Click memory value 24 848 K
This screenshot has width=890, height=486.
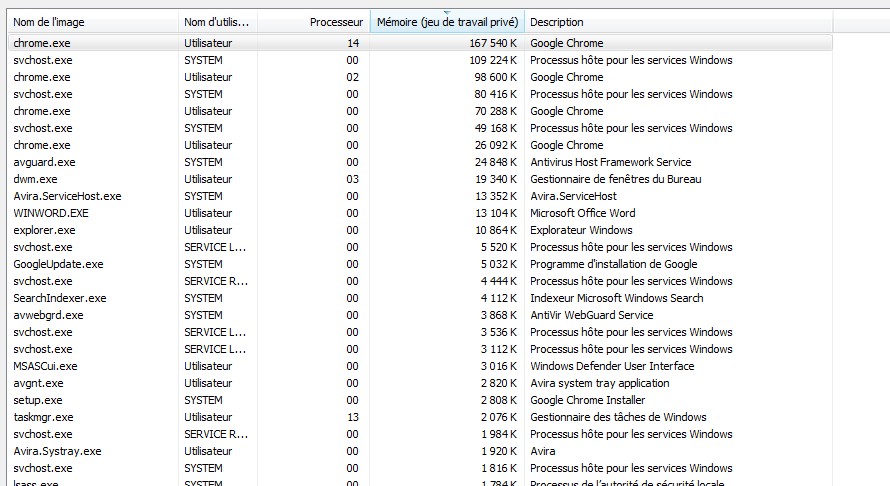point(496,162)
